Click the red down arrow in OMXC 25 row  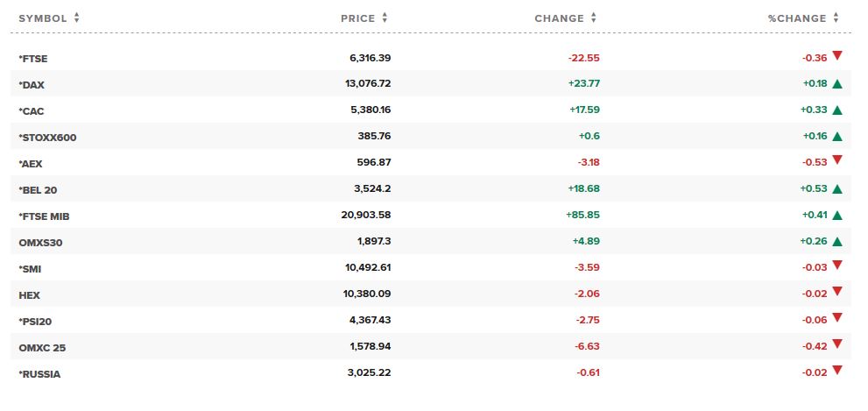coord(837,344)
